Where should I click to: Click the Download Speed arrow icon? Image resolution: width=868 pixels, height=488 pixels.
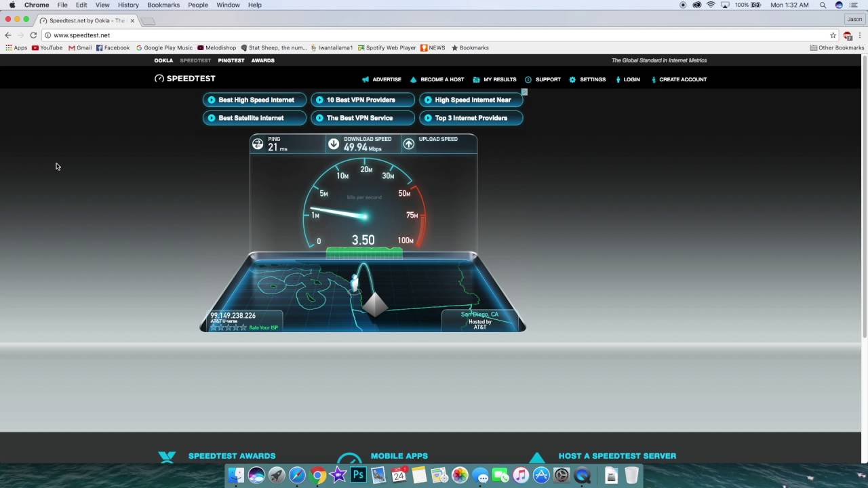[x=334, y=144]
